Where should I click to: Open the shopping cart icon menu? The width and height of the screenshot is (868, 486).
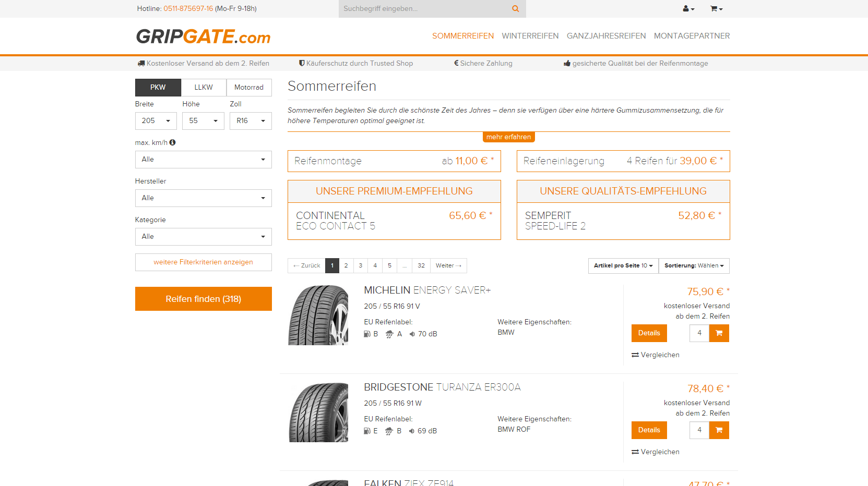coord(716,9)
